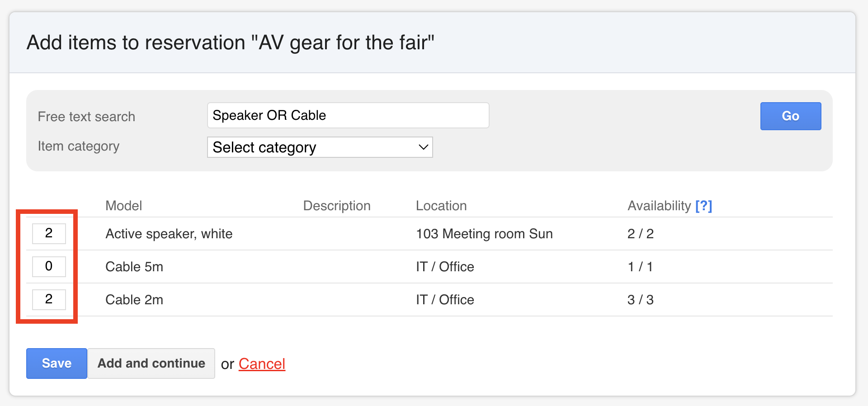Select the Cable 2m model row

[134, 300]
